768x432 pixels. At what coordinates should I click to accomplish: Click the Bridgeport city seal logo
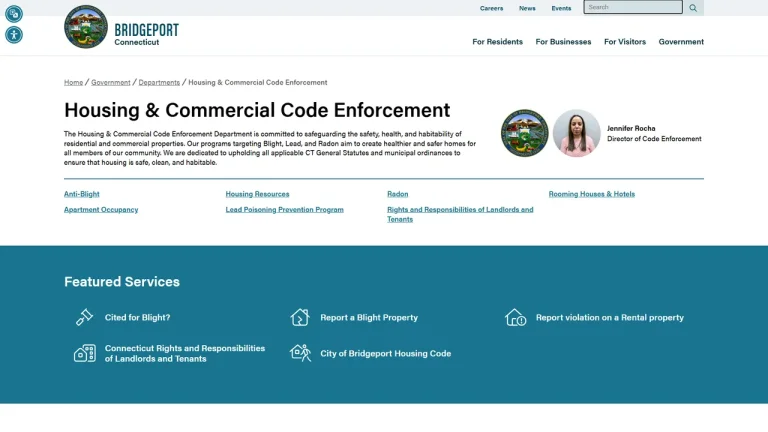[86, 27]
